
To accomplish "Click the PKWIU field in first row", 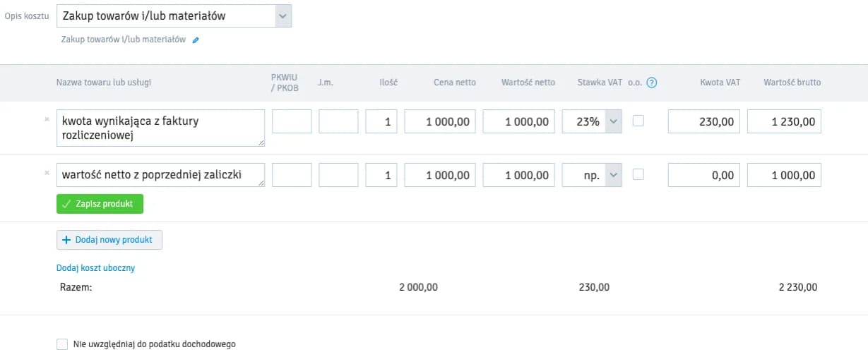I will (x=292, y=121).
